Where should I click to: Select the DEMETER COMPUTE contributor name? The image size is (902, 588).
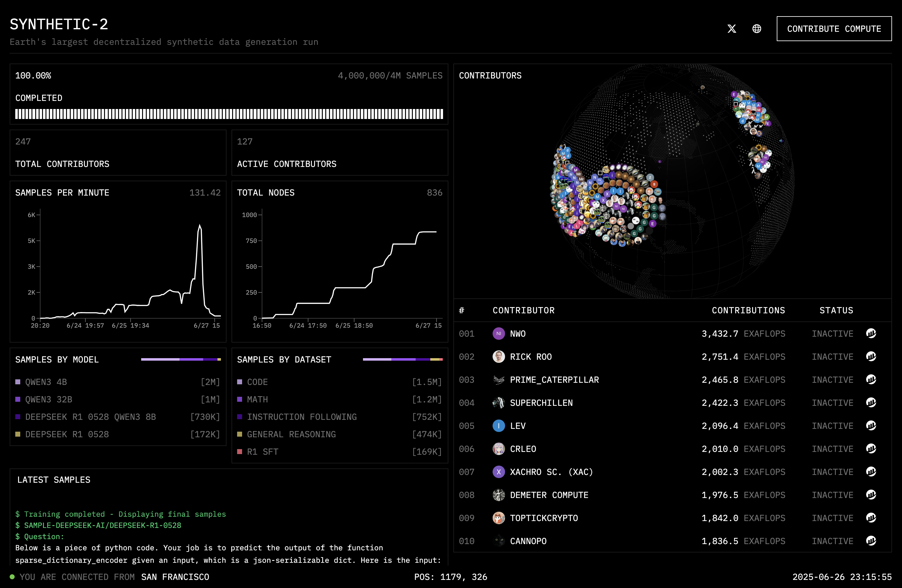[549, 495]
